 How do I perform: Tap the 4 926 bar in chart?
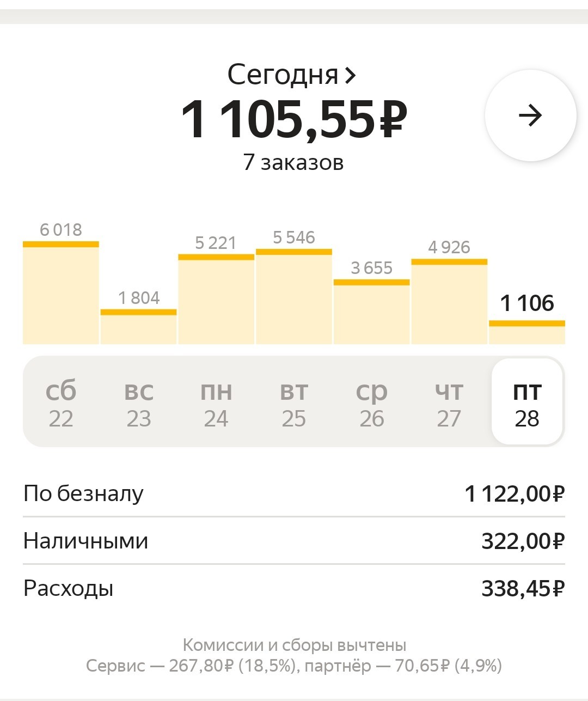coord(449,301)
